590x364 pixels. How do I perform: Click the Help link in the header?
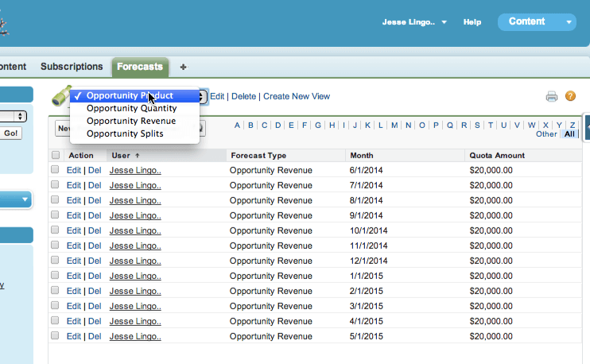[472, 22]
